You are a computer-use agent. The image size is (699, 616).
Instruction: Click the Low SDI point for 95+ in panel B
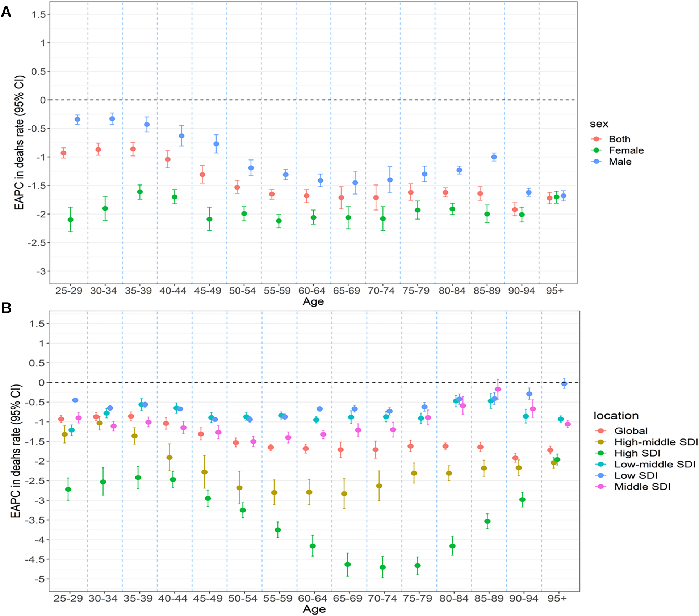564,384
